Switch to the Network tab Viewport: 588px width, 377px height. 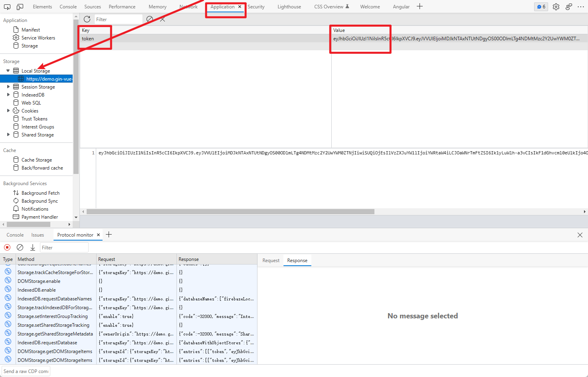click(x=188, y=7)
